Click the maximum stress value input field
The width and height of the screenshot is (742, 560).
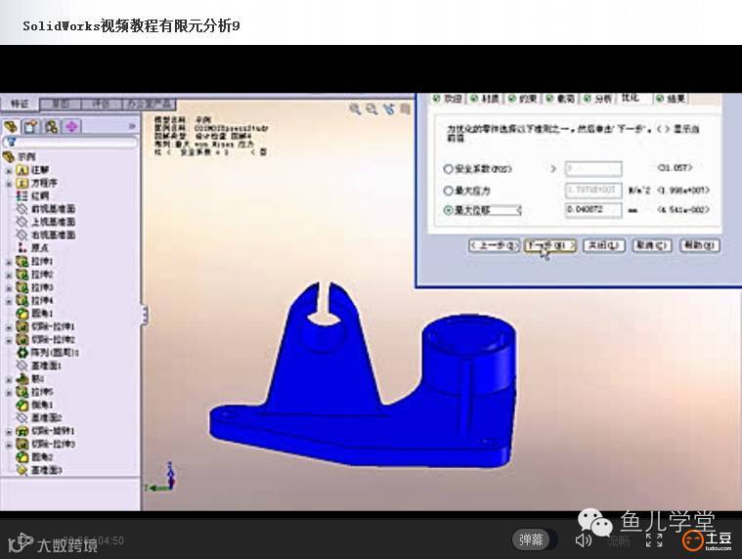pos(593,191)
